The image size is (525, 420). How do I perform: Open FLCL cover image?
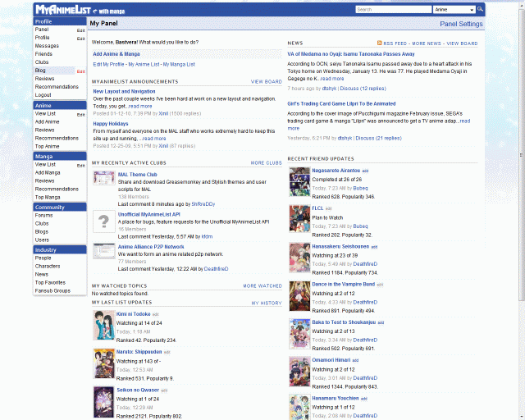299,219
